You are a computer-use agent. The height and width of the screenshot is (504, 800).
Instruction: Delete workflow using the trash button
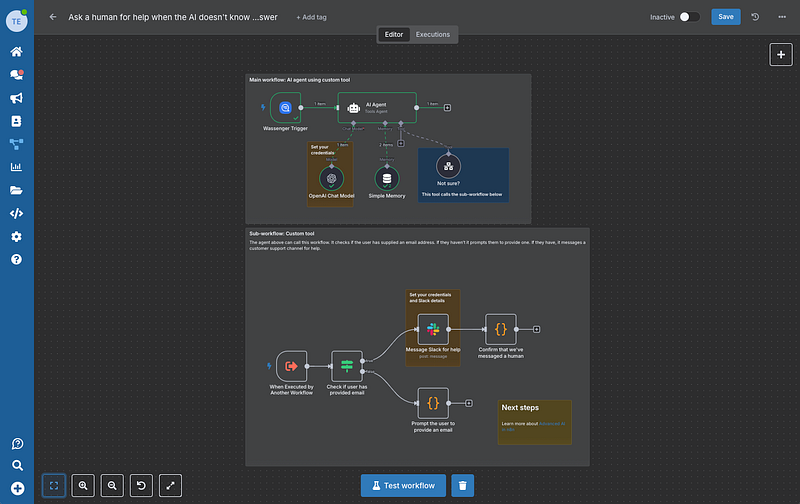[461, 485]
